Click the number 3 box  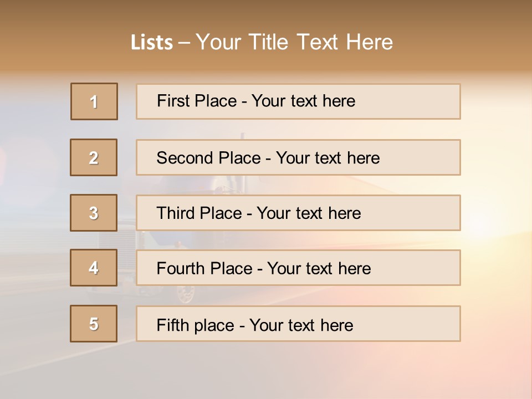pyautogui.click(x=94, y=213)
